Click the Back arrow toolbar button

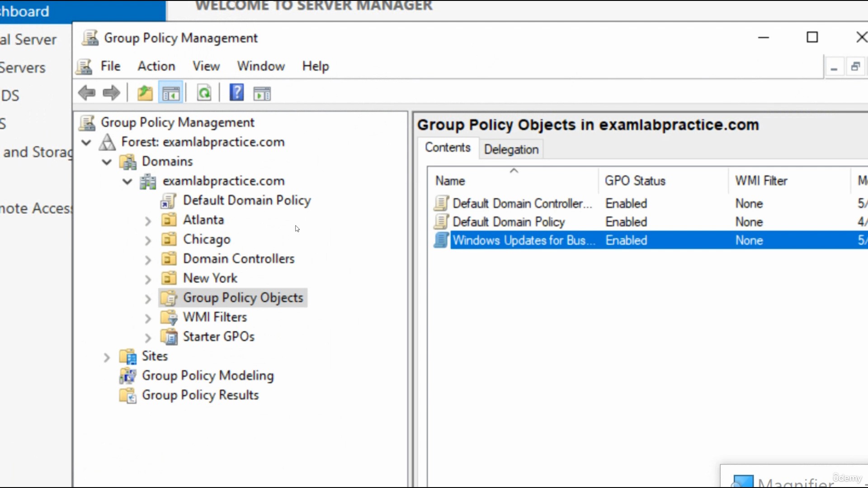coord(87,94)
